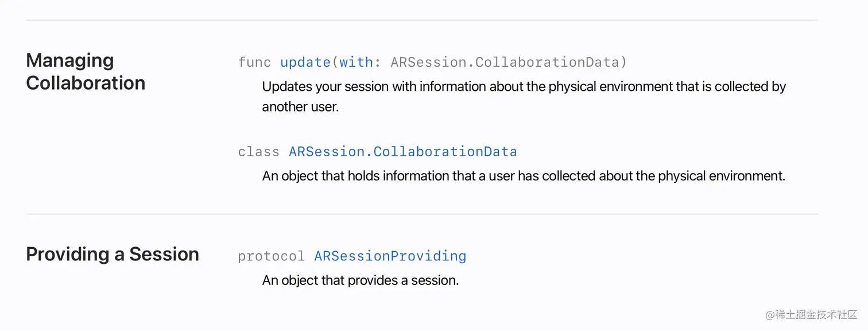Click the divider line above Managing Collaboration

(x=421, y=20)
